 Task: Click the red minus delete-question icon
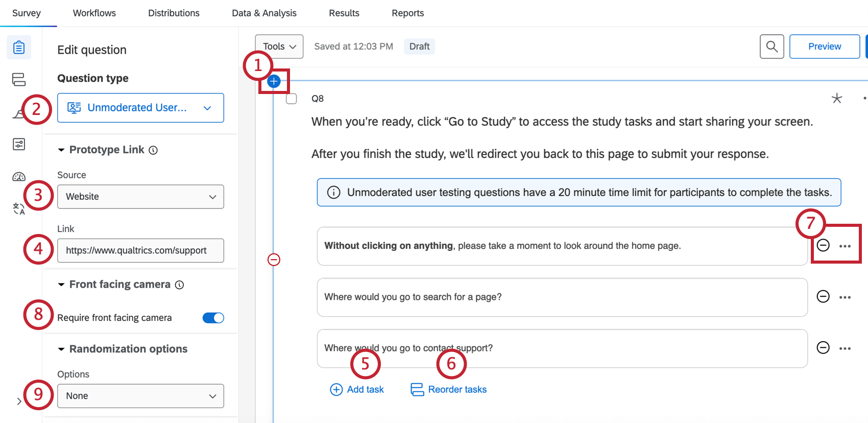click(274, 260)
